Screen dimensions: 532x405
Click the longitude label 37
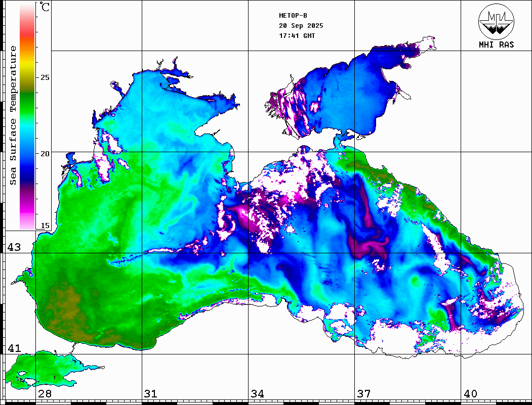pyautogui.click(x=363, y=394)
